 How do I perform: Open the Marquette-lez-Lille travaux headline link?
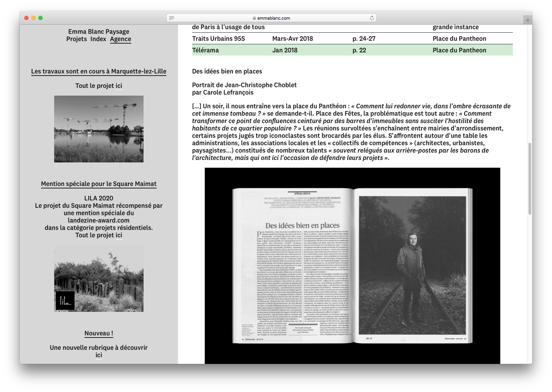(99, 71)
